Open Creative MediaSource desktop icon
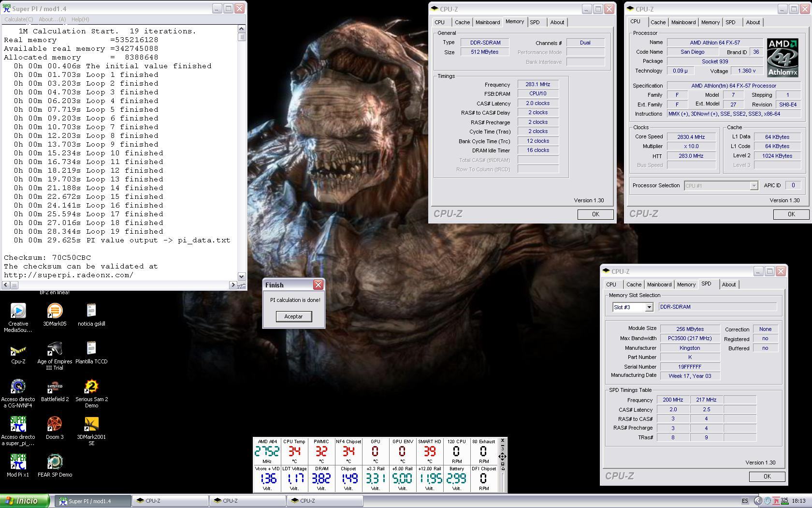This screenshot has width=812, height=508. pyautogui.click(x=18, y=311)
